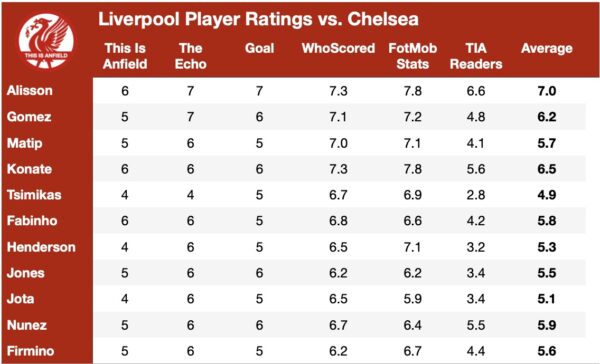Select the 'Average' column header
The height and width of the screenshot is (364, 600).
(x=547, y=49)
